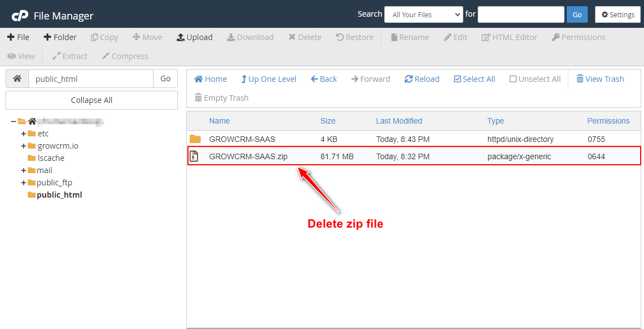
Task: Click the Collapse All button
Action: [x=92, y=100]
